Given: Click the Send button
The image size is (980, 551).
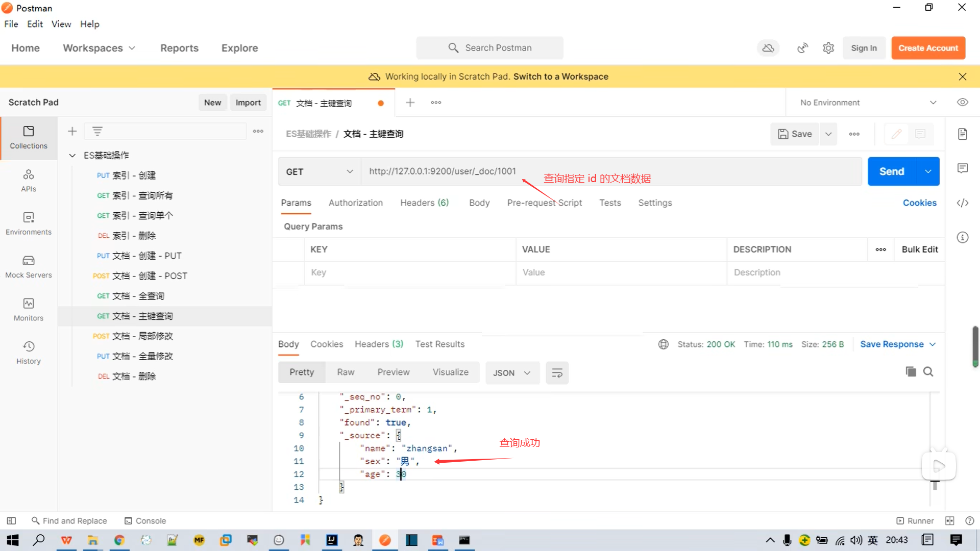Looking at the screenshot, I should point(891,171).
